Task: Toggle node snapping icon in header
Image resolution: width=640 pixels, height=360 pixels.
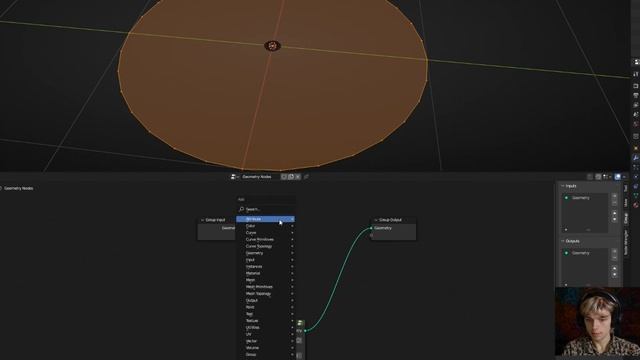Action: pyautogui.click(x=598, y=176)
